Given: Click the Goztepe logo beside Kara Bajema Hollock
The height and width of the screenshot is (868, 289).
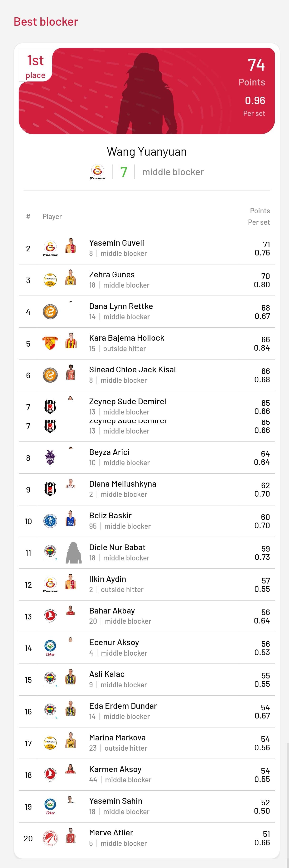Looking at the screenshot, I should [50, 343].
